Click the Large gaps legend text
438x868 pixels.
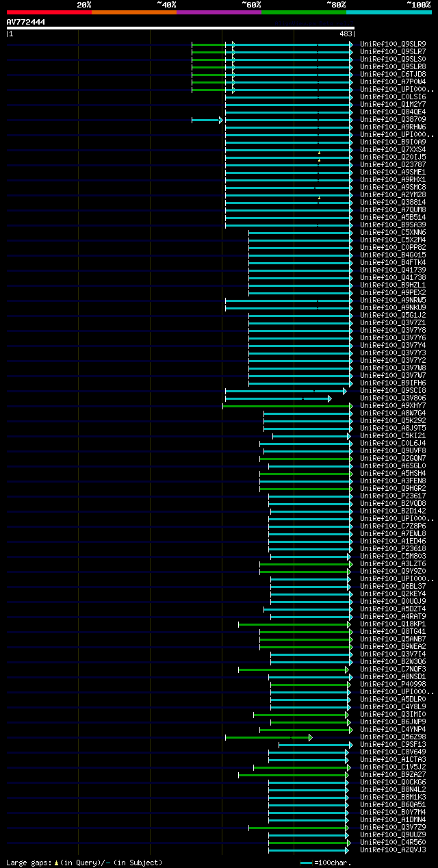[84, 863]
